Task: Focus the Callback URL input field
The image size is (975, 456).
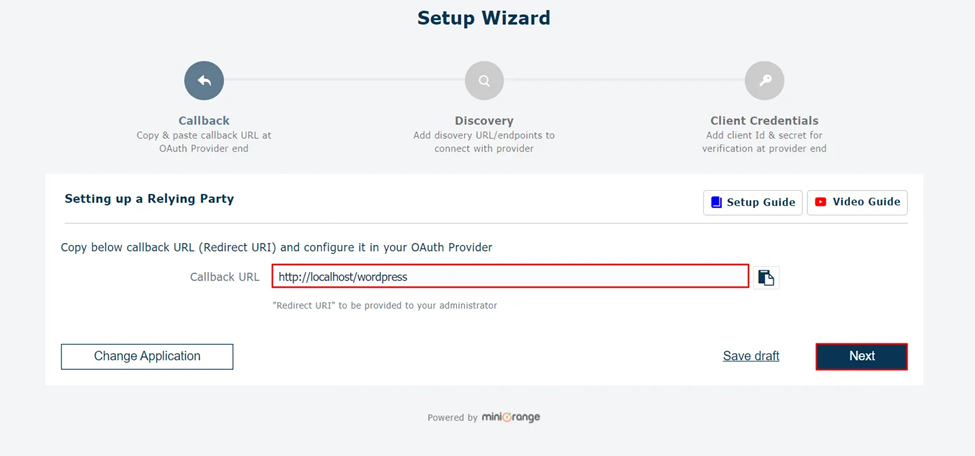Action: coord(510,276)
